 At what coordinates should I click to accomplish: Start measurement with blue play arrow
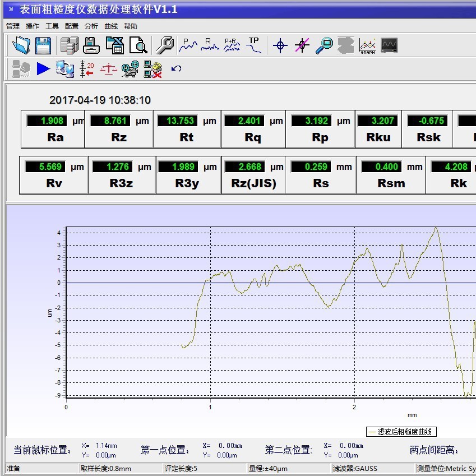point(43,69)
